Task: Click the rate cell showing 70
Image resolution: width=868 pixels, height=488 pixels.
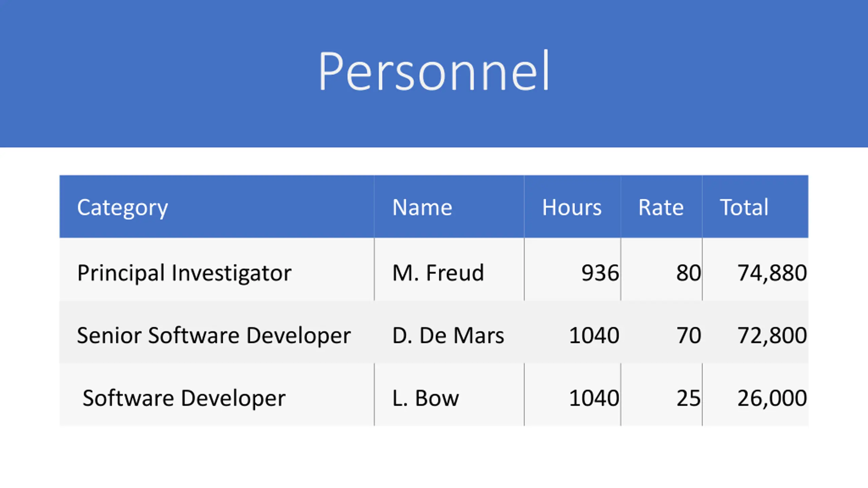Action: (x=662, y=332)
